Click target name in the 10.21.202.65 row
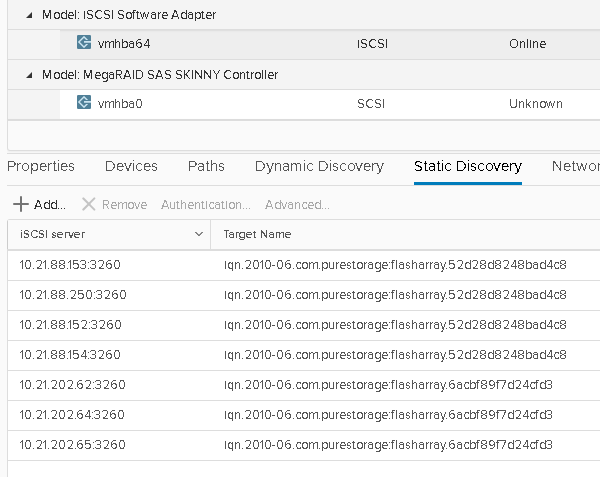This screenshot has width=600, height=477. tap(388, 444)
